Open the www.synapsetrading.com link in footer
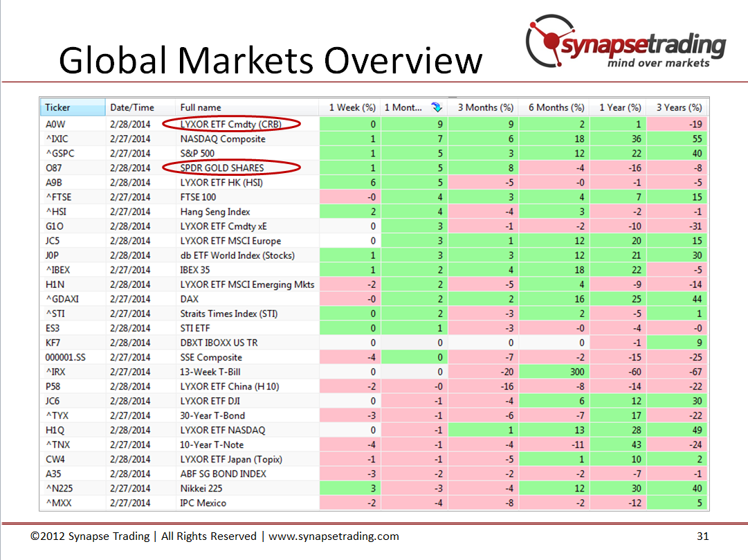Viewport: 748px width, 560px height. pyautogui.click(x=334, y=536)
